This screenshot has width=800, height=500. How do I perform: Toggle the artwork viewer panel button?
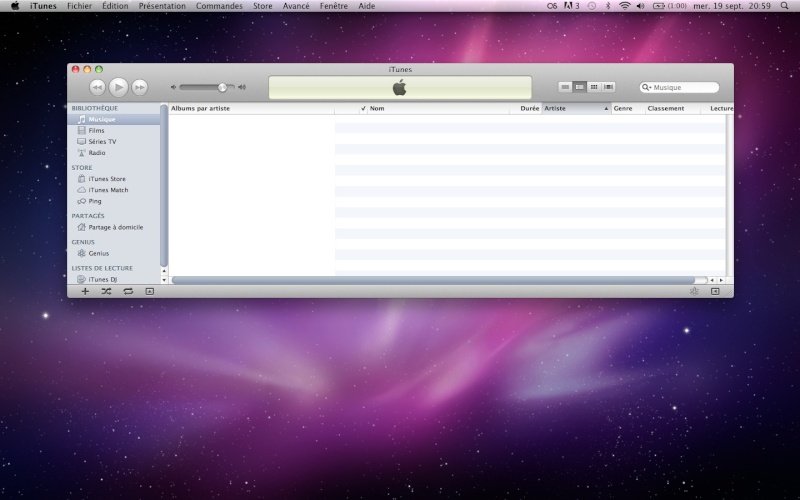tap(150, 291)
